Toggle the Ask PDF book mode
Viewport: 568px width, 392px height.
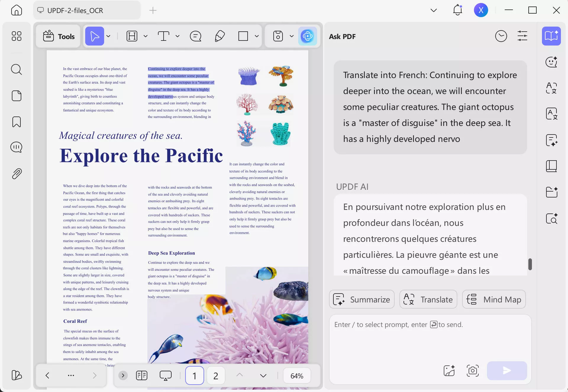pyautogui.click(x=551, y=36)
